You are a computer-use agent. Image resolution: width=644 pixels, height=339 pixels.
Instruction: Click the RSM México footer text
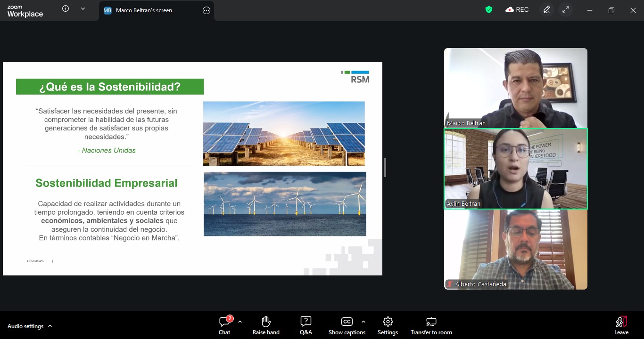(35, 261)
